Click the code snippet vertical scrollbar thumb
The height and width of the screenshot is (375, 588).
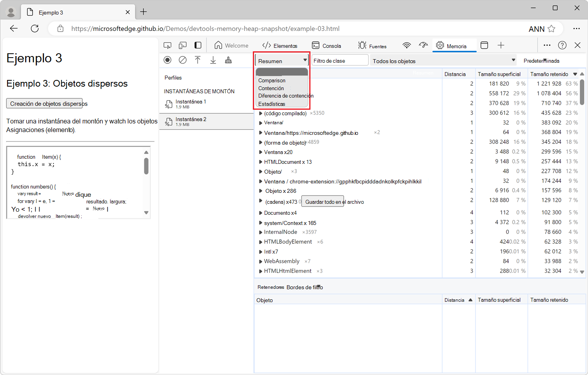146,166
